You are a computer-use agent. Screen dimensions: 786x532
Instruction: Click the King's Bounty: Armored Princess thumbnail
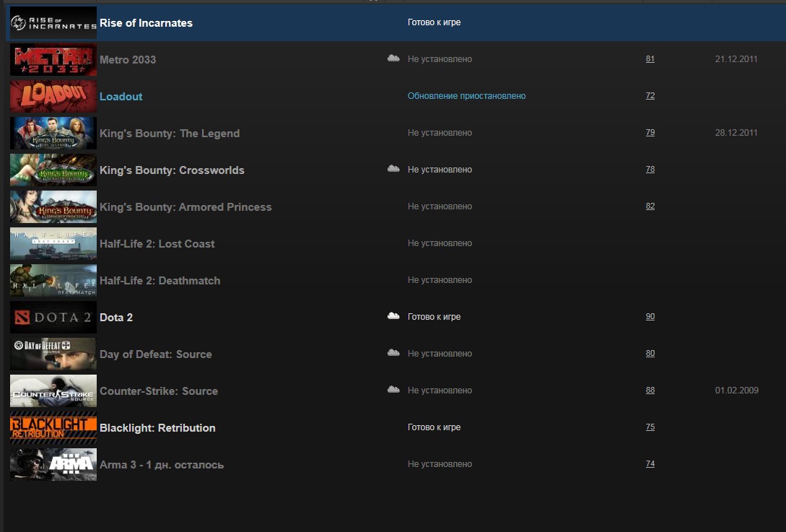(x=53, y=206)
